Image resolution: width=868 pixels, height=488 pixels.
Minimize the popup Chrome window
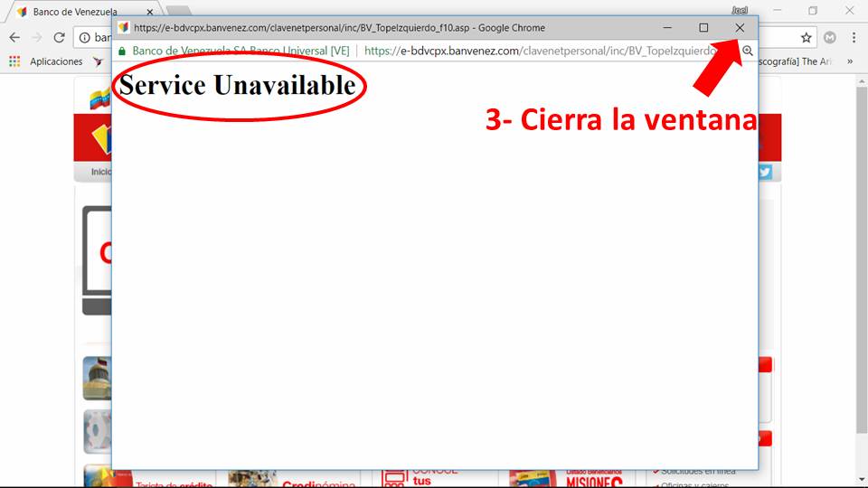(x=667, y=28)
